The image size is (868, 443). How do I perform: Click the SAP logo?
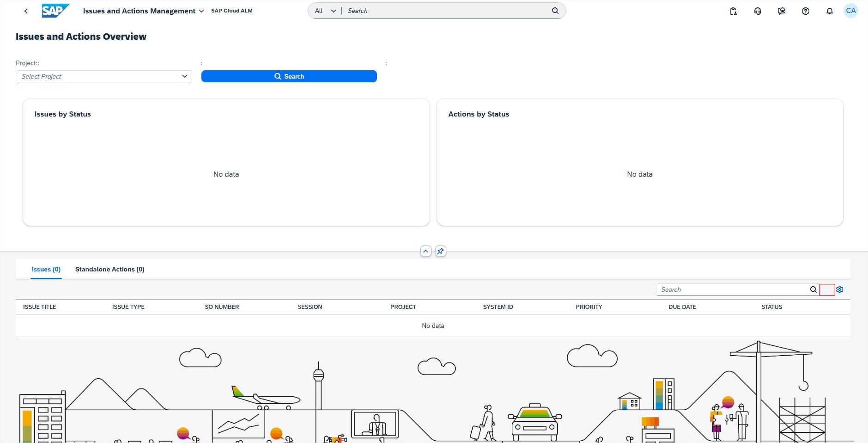point(55,11)
